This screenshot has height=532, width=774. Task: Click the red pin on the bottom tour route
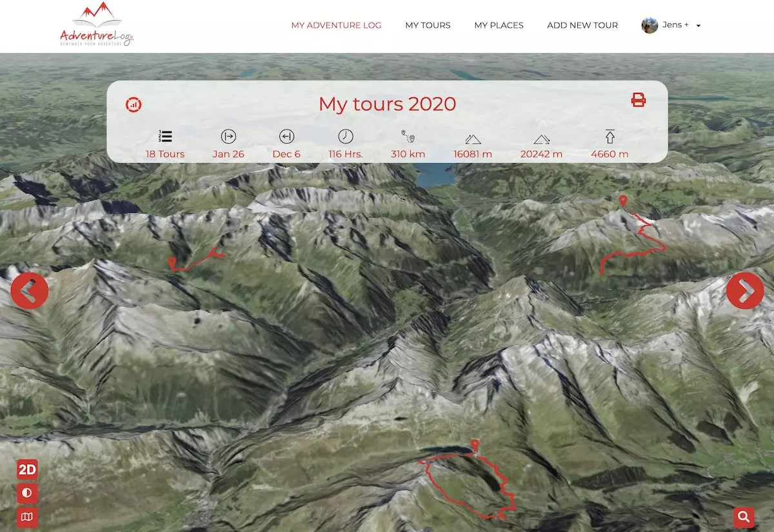(x=475, y=445)
